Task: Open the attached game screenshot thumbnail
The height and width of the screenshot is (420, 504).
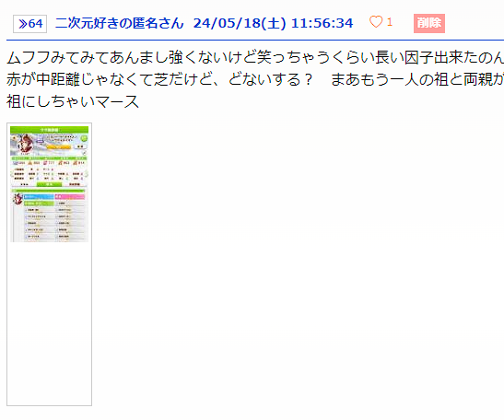Action: (x=49, y=184)
